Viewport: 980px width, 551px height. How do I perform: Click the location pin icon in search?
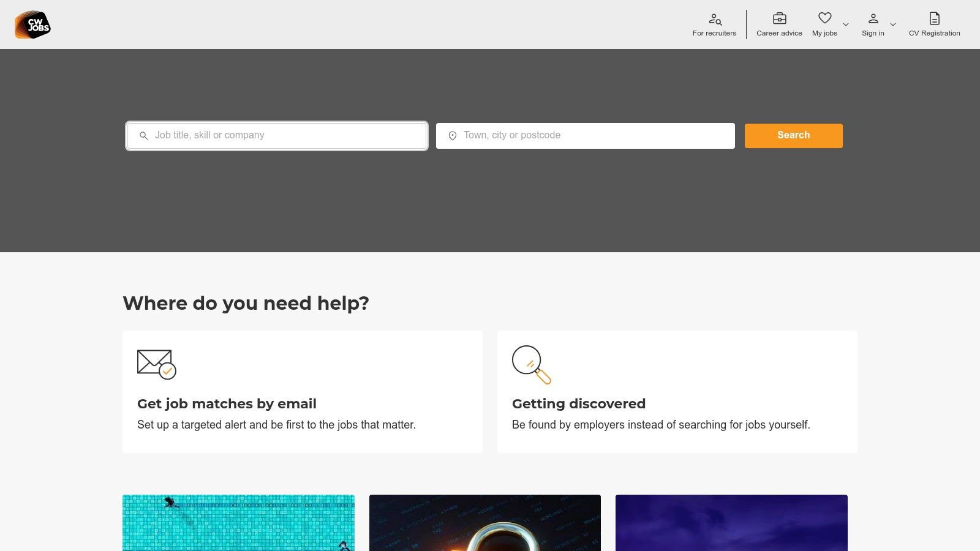pyautogui.click(x=453, y=136)
